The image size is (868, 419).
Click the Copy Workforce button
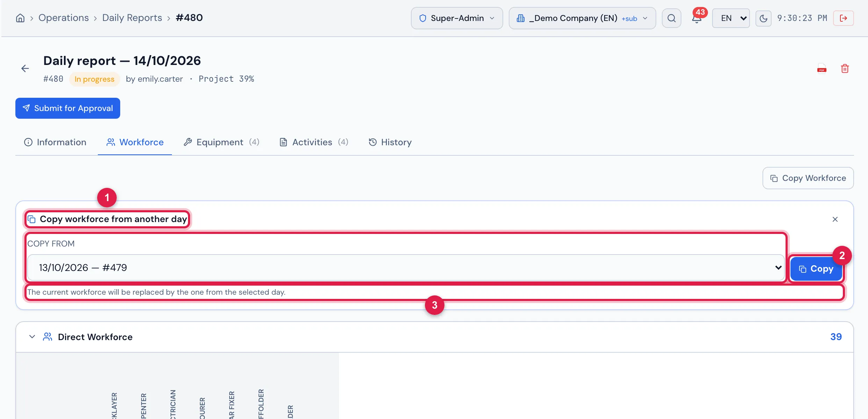coord(808,178)
